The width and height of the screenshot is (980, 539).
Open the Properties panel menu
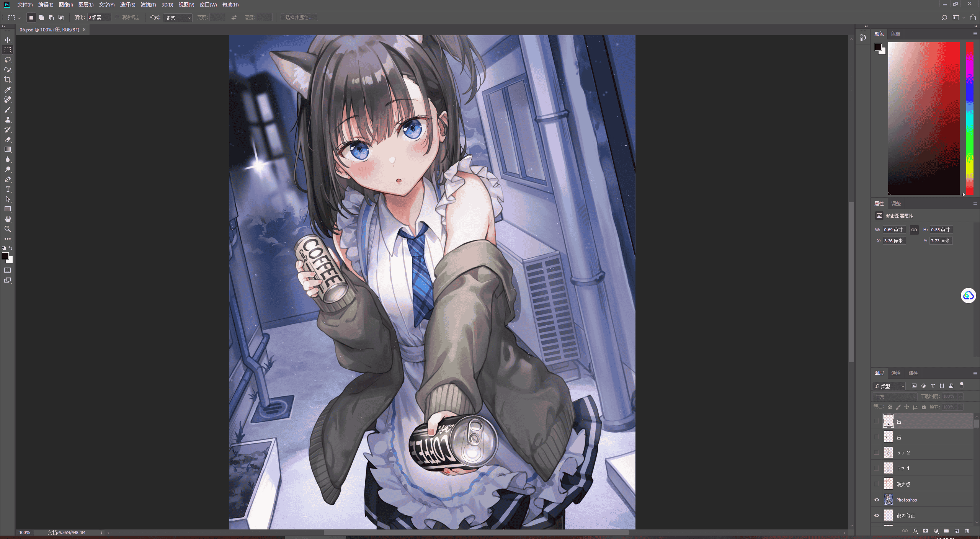[975, 203]
